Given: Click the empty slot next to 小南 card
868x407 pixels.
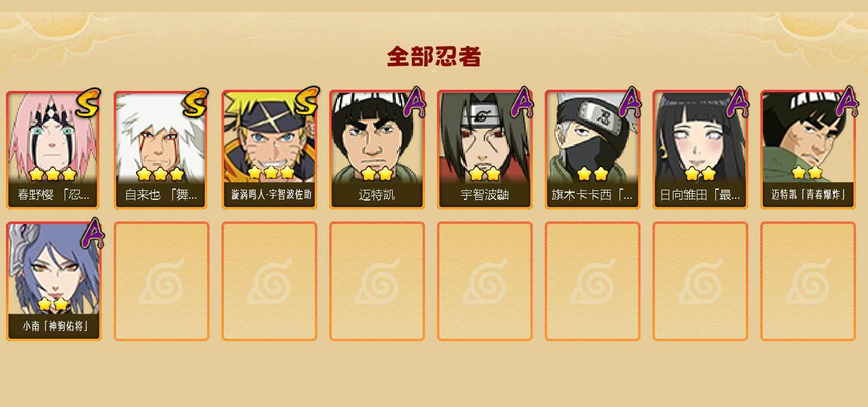Looking at the screenshot, I should coord(162,281).
